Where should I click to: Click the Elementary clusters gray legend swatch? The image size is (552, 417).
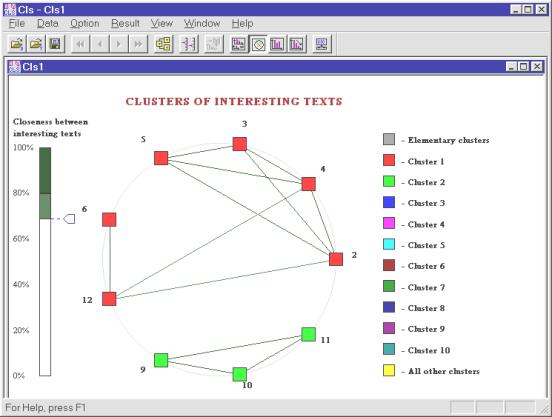389,139
